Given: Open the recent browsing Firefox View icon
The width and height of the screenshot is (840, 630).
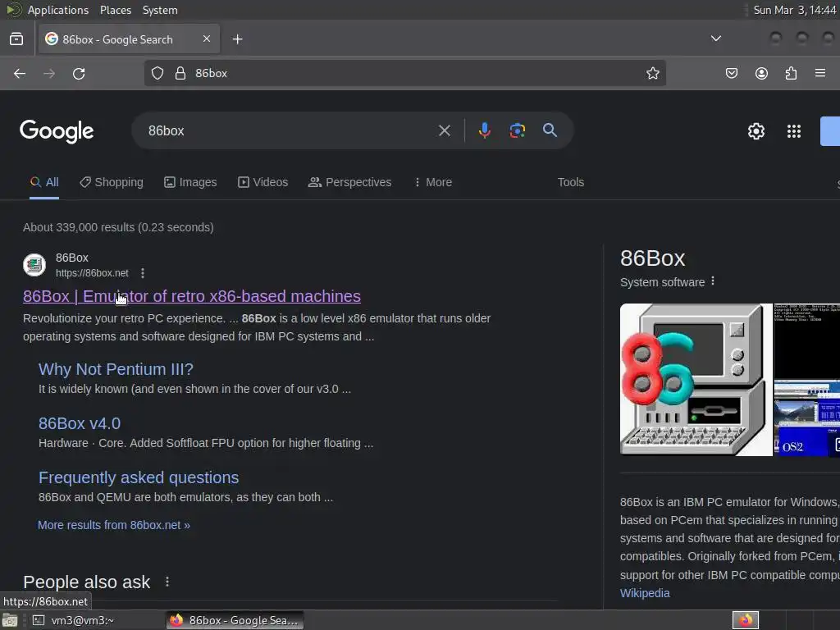Looking at the screenshot, I should click(16, 39).
